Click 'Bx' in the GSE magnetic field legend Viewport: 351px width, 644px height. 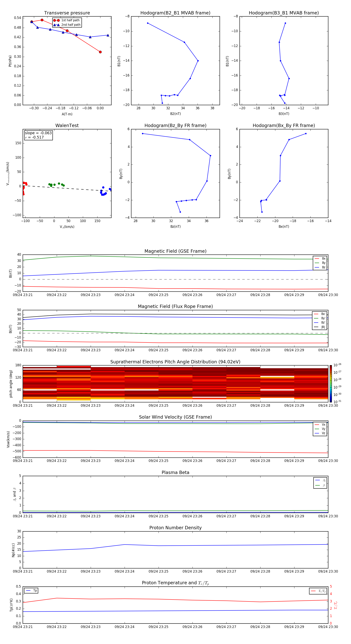(320, 259)
